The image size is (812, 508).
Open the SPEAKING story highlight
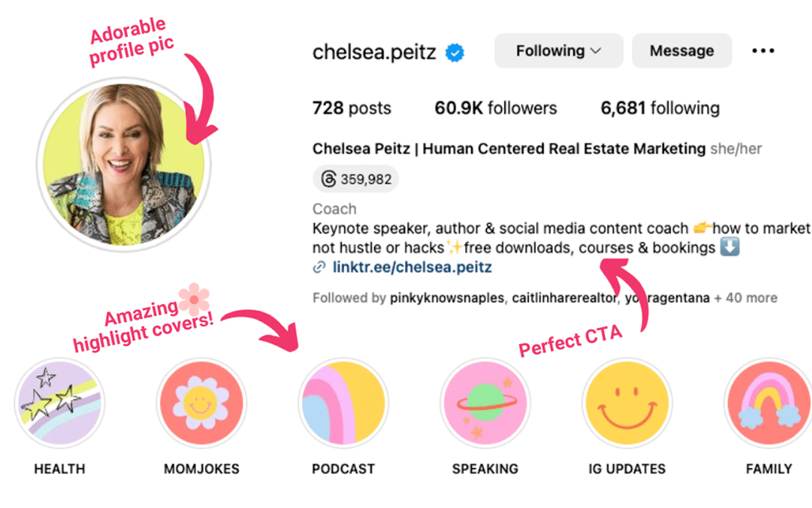[484, 403]
